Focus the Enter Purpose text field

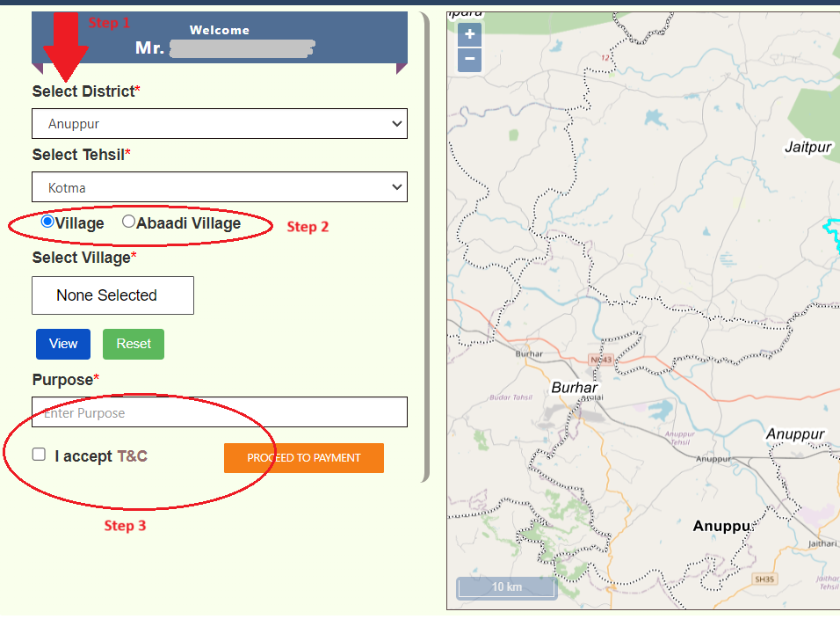point(220,412)
